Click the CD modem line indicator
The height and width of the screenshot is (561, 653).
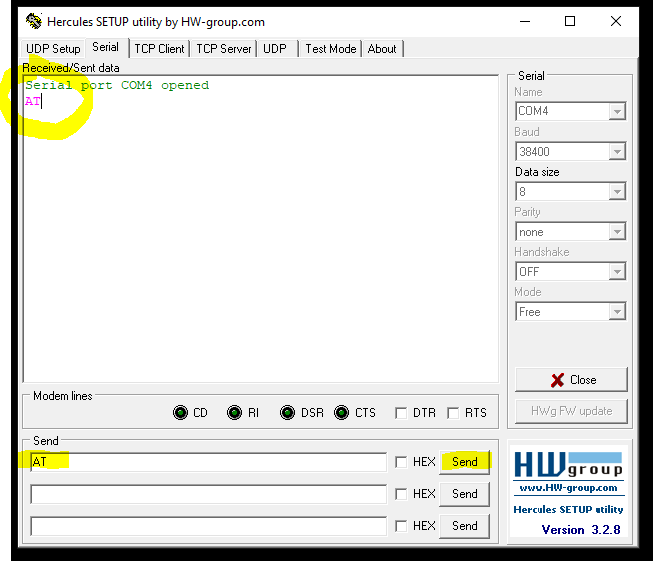(x=180, y=413)
